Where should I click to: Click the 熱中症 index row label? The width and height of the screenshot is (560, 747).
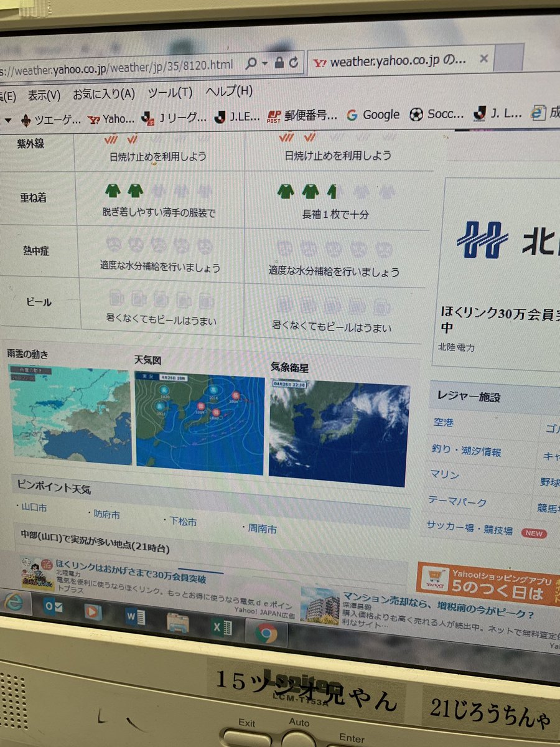click(x=35, y=251)
